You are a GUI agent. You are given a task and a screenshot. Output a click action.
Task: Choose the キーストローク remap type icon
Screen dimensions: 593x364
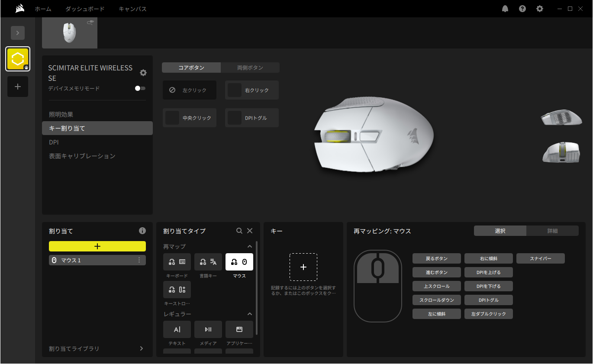[177, 290]
